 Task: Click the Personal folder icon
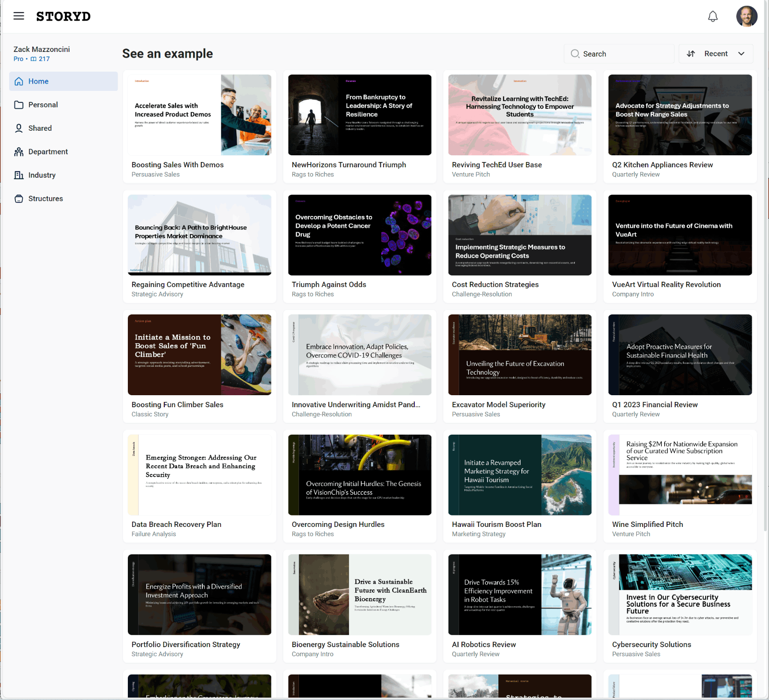19,104
